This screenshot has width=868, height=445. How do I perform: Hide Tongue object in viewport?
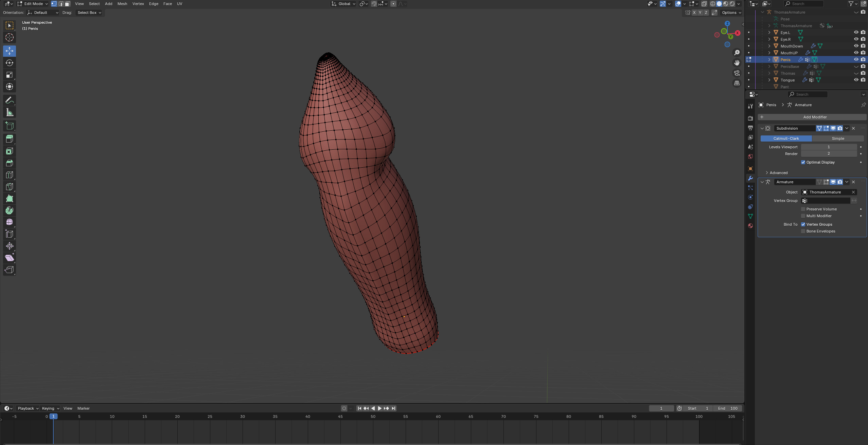tap(856, 80)
